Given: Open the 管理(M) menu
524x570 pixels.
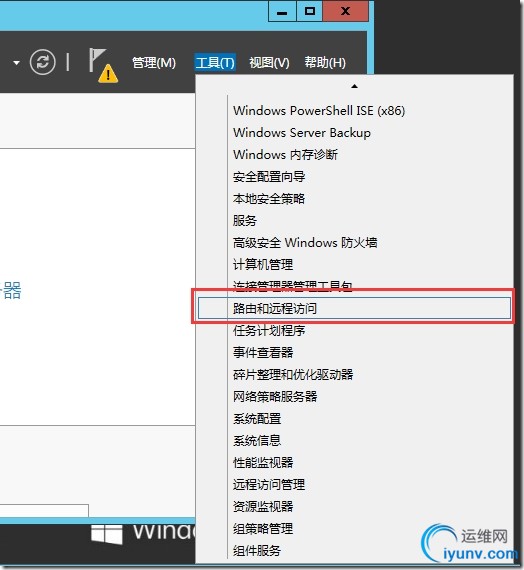Looking at the screenshot, I should tap(154, 63).
